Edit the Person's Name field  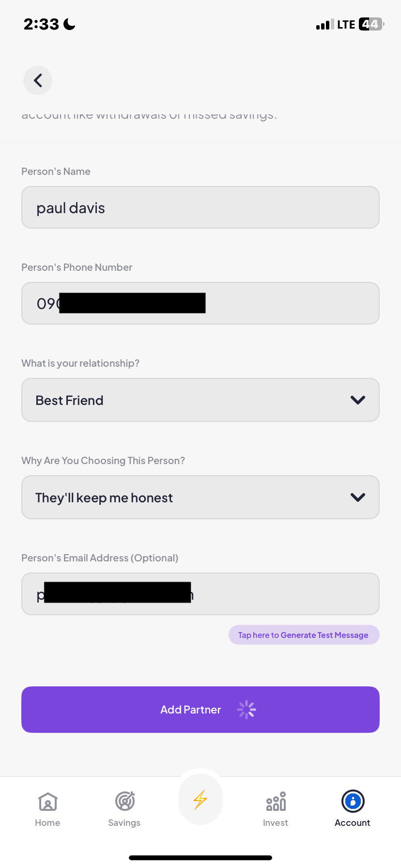coord(200,208)
